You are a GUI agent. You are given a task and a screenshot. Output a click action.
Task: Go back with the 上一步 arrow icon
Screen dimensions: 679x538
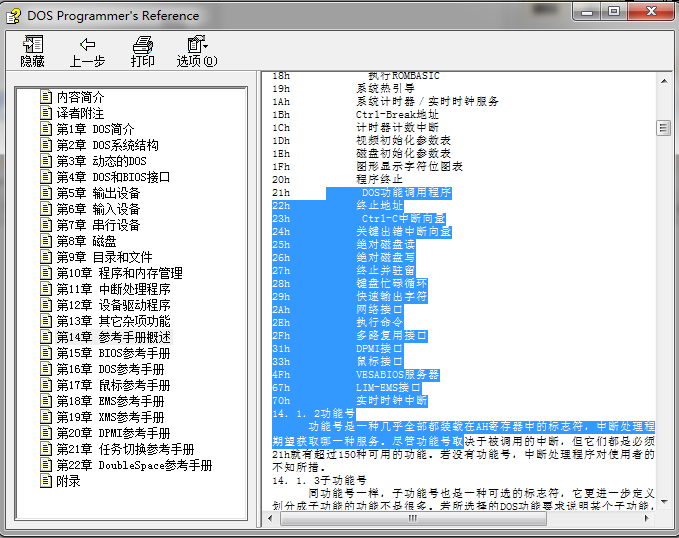(x=87, y=44)
